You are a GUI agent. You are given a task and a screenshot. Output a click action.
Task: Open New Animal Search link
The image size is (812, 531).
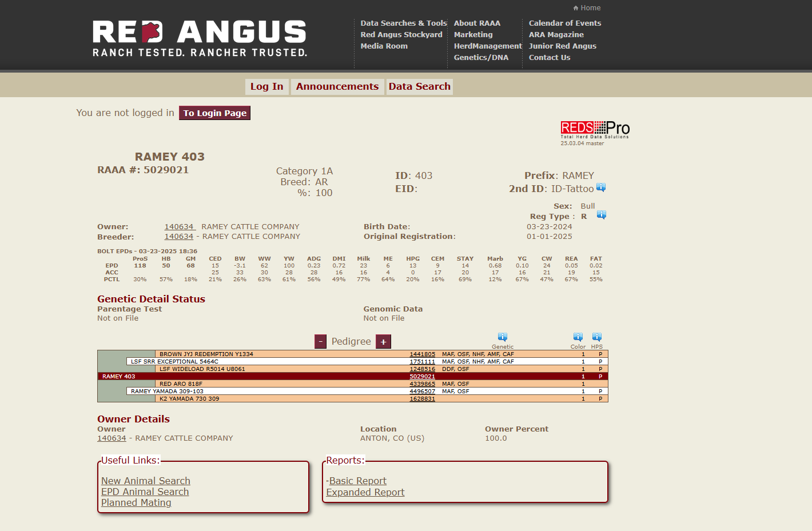[x=146, y=481]
